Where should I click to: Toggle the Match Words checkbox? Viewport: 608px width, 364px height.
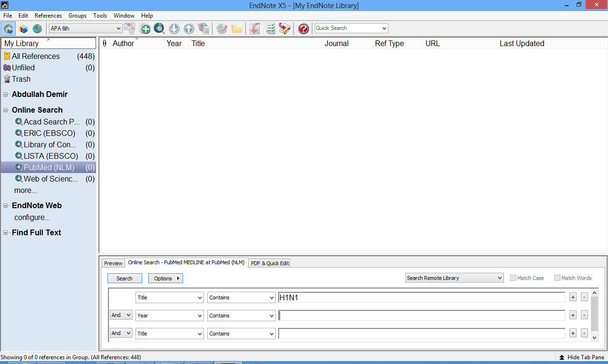(x=557, y=278)
